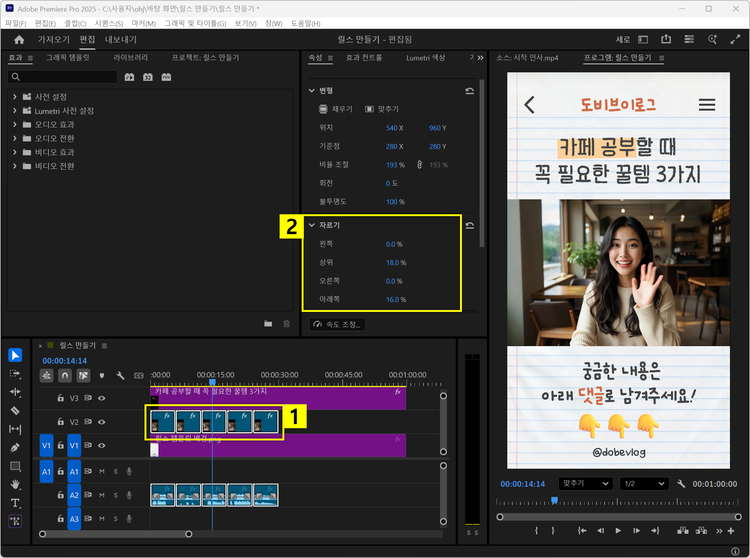750x558 pixels.
Task: Click the 속도 조절 button
Action: pos(337,325)
